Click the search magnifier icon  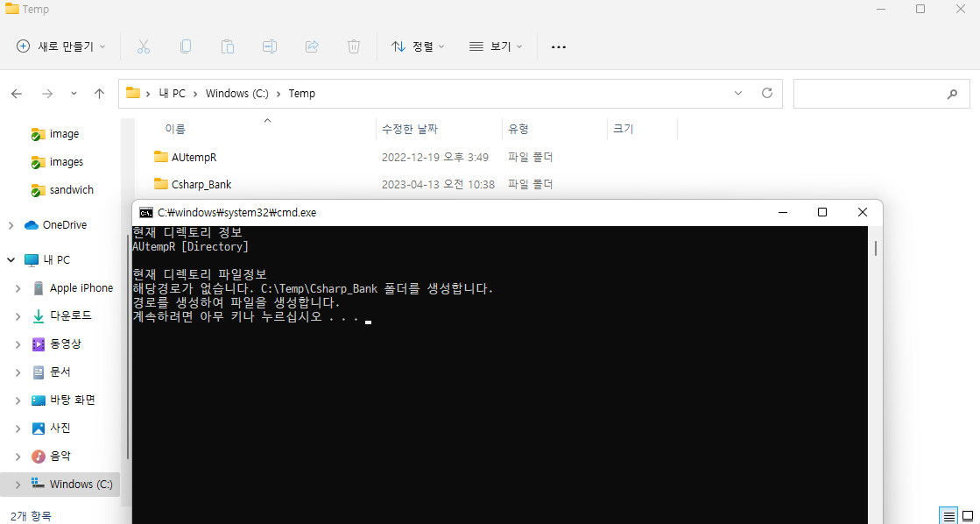[952, 95]
